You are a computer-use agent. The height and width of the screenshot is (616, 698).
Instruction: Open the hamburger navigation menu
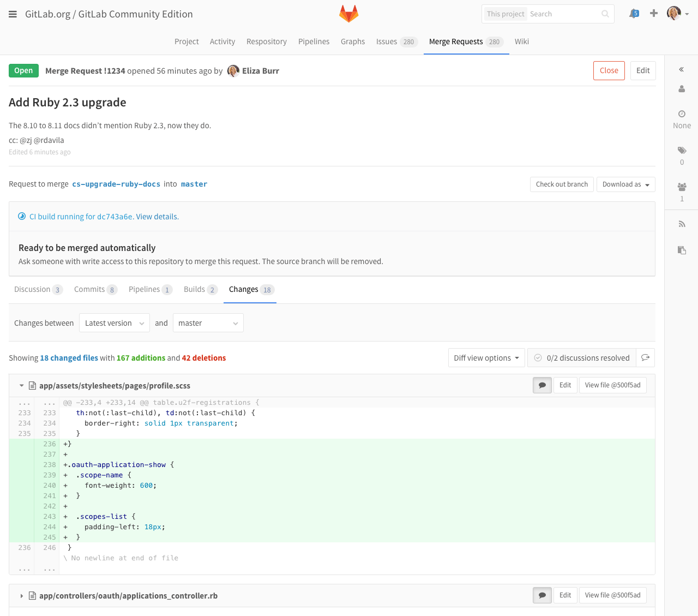tap(12, 14)
